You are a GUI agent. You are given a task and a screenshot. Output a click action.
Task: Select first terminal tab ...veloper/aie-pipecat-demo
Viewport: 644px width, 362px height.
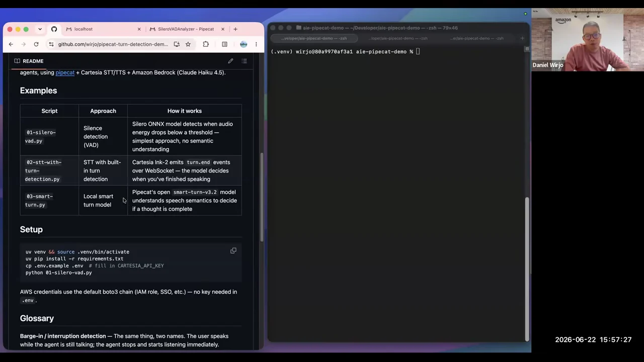tap(313, 38)
